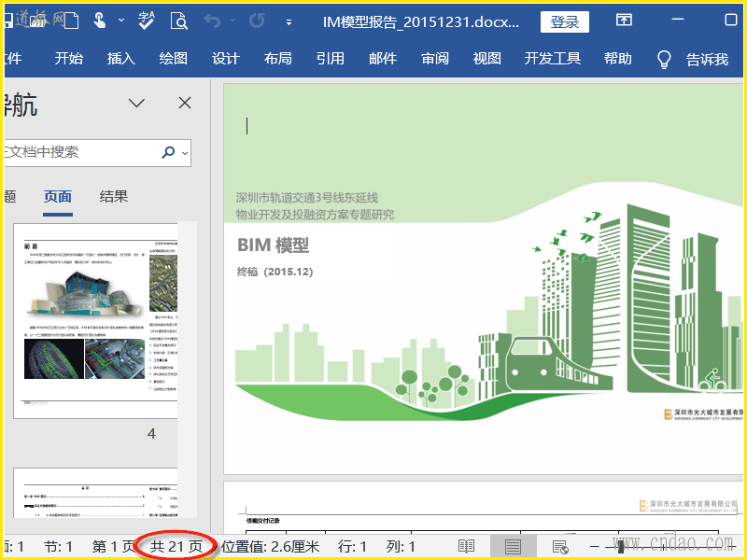This screenshot has width=747, height=560.
Task: Open navigation pane options chevron
Action: click(136, 103)
